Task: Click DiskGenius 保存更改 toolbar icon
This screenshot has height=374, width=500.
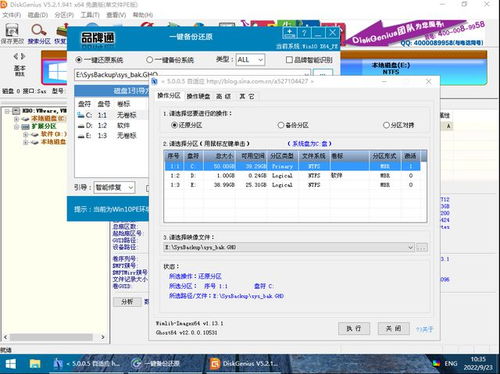Action: (x=12, y=30)
